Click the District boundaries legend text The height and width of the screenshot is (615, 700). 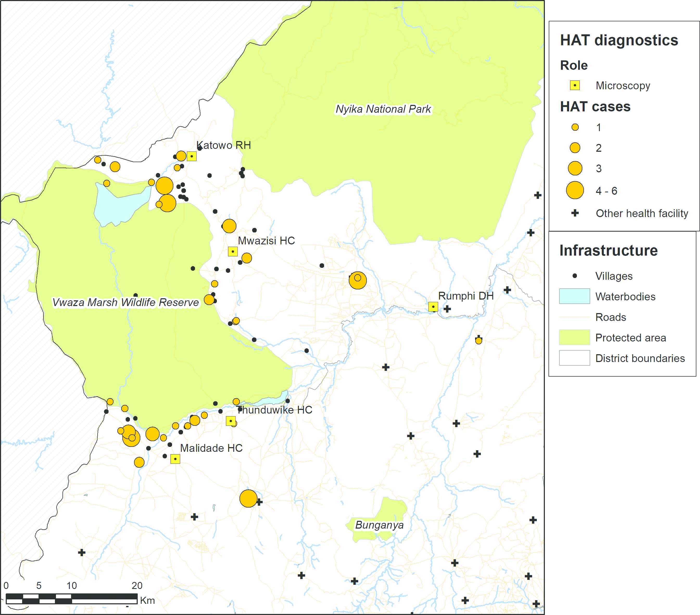tap(640, 359)
